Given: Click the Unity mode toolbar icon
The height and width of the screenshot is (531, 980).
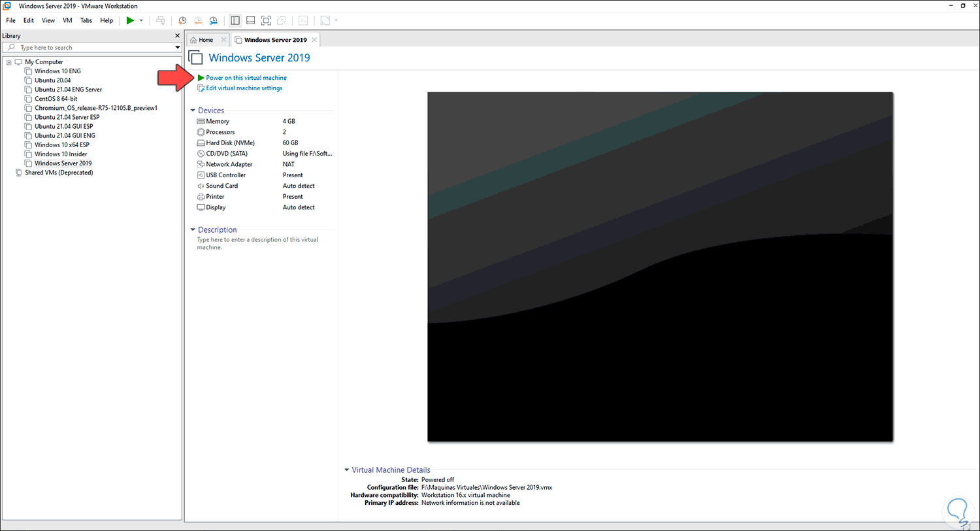Looking at the screenshot, I should [281, 20].
